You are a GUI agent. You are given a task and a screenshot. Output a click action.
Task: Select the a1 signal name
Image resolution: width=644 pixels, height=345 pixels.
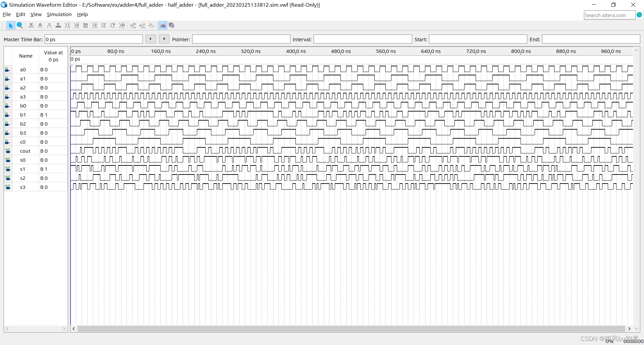pyautogui.click(x=23, y=79)
